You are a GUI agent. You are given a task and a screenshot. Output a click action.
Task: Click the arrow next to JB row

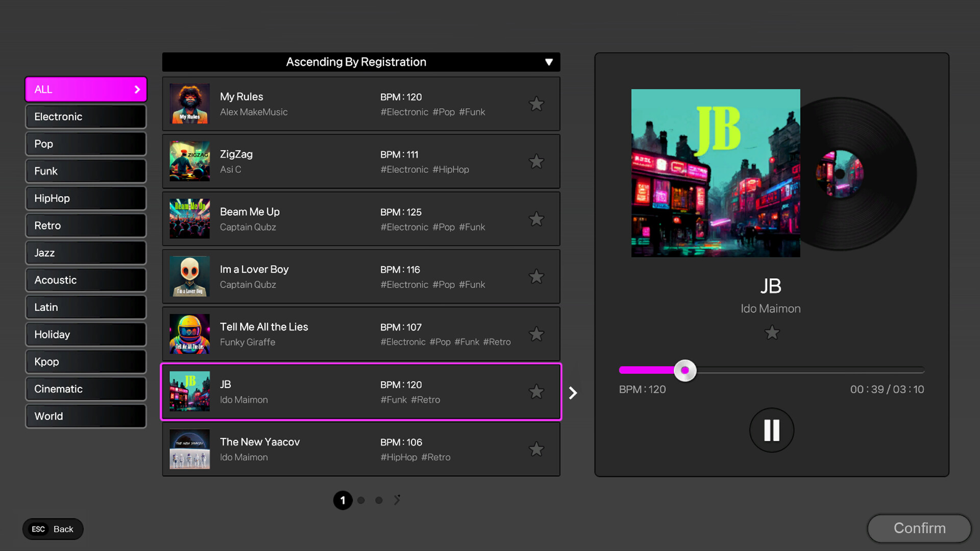pyautogui.click(x=573, y=392)
